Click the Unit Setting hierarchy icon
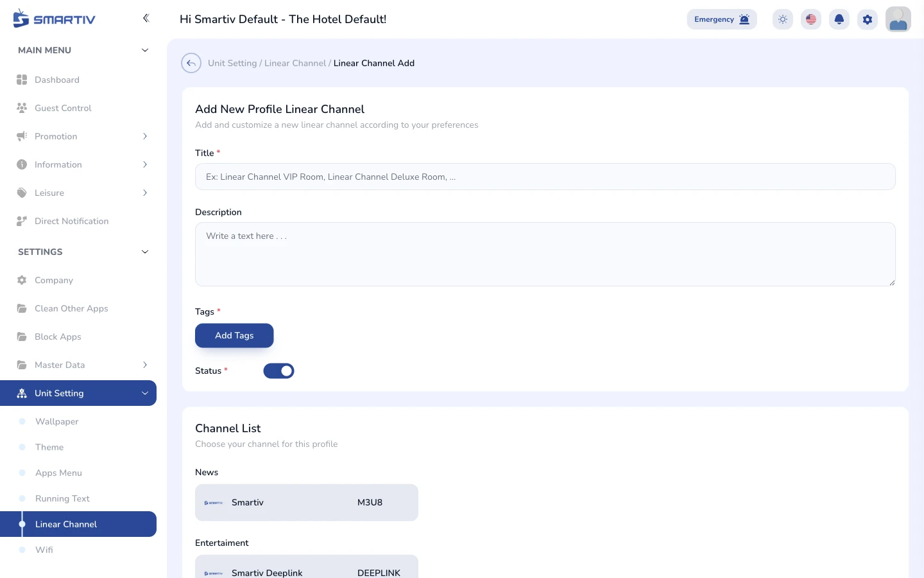The height and width of the screenshot is (578, 924). coord(22,393)
